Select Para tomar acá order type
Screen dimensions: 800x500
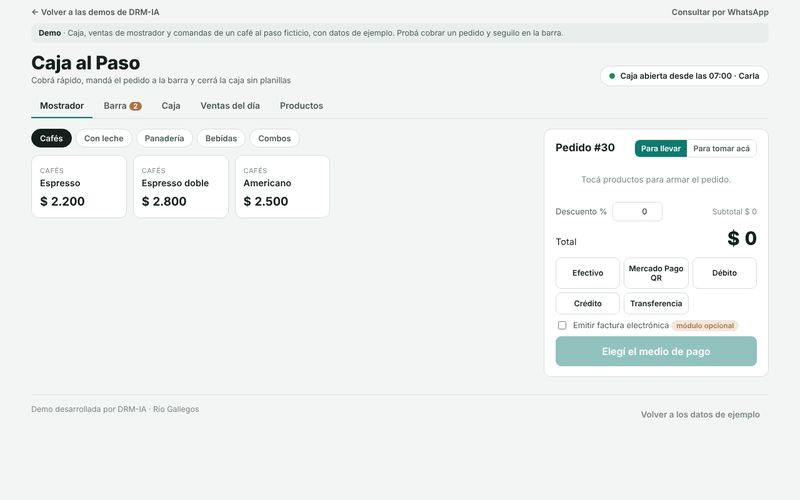721,148
